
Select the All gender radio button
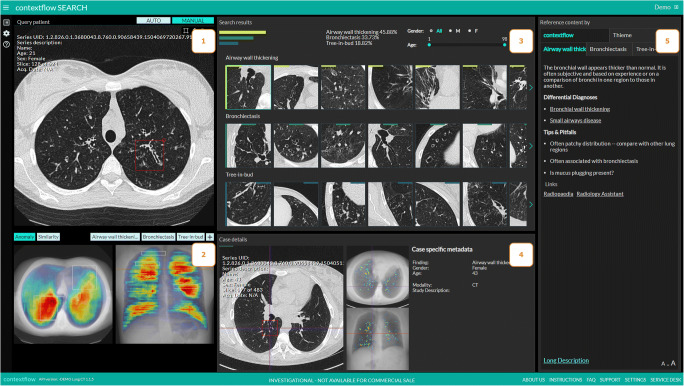coord(431,31)
